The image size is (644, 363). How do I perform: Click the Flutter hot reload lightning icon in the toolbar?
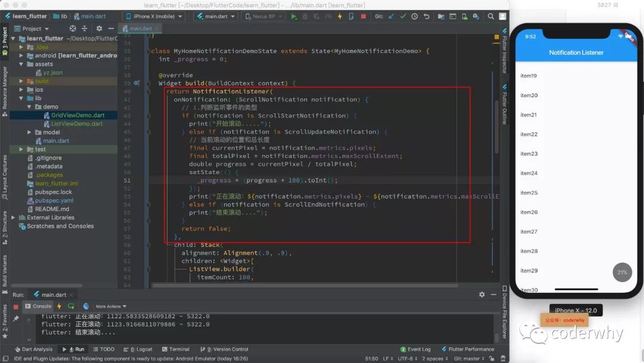(x=340, y=17)
